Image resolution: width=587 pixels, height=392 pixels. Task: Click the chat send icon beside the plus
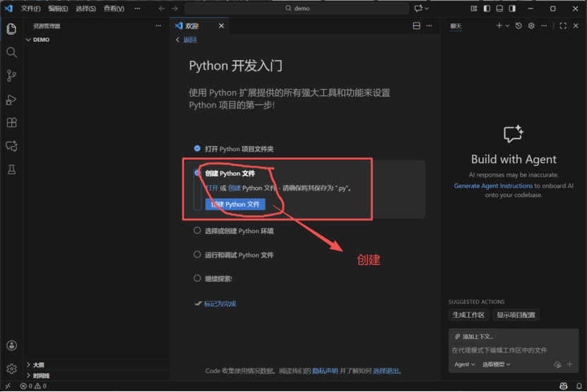click(557, 364)
